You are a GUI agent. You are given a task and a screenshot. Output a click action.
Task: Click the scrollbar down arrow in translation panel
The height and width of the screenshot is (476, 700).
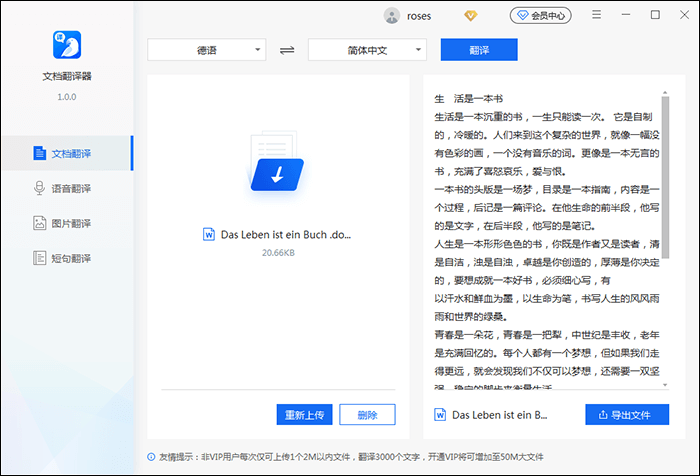(665, 385)
